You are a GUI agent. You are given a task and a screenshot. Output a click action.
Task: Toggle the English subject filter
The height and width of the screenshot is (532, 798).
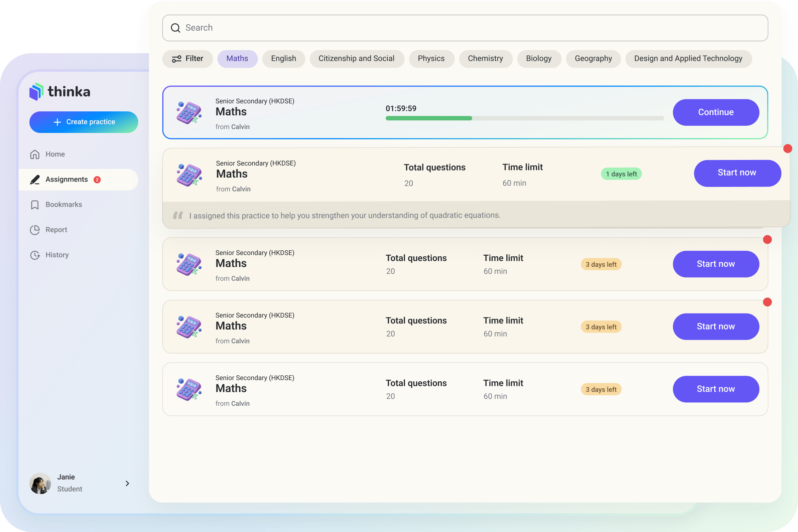click(x=283, y=59)
